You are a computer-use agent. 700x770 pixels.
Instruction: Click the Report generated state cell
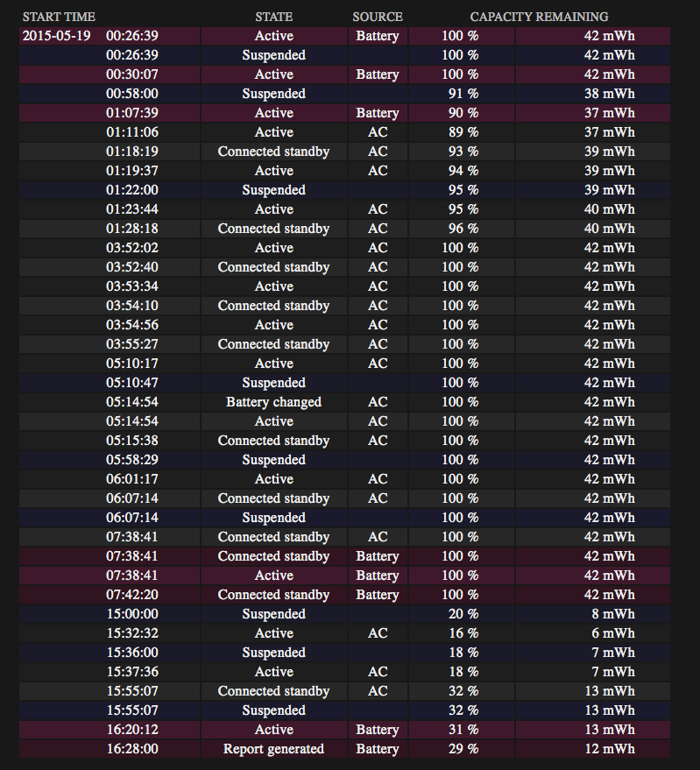[x=273, y=749]
